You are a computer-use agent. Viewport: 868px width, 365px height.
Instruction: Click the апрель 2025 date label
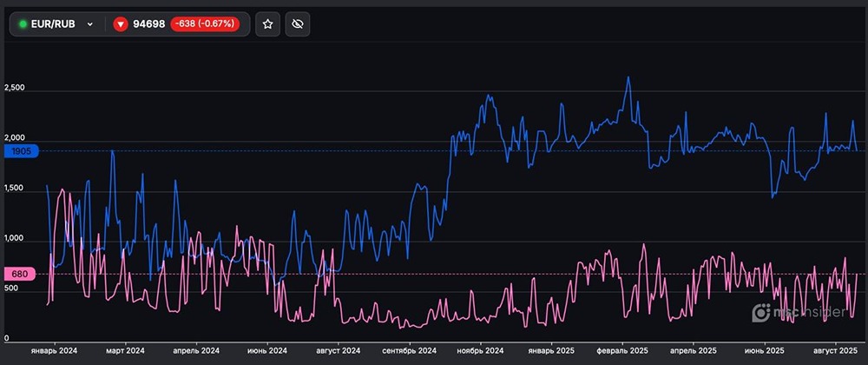[x=694, y=351]
